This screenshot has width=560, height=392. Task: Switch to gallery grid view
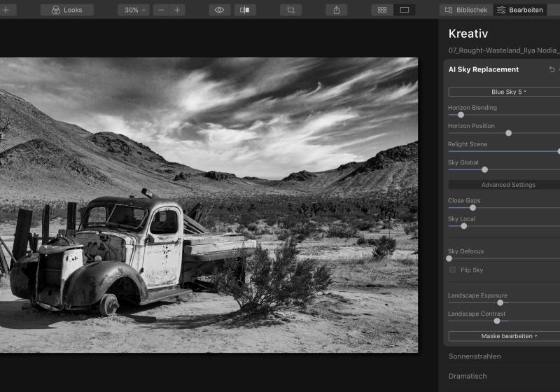(x=382, y=10)
